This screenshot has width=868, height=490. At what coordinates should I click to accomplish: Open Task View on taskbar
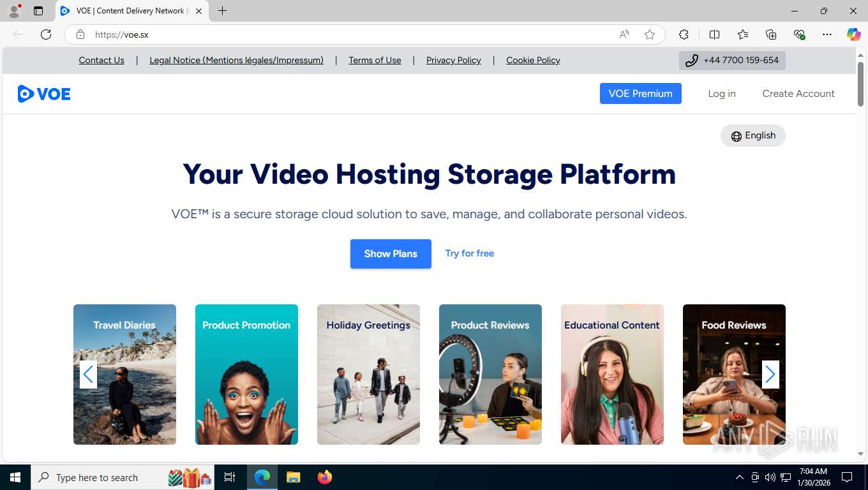[230, 477]
